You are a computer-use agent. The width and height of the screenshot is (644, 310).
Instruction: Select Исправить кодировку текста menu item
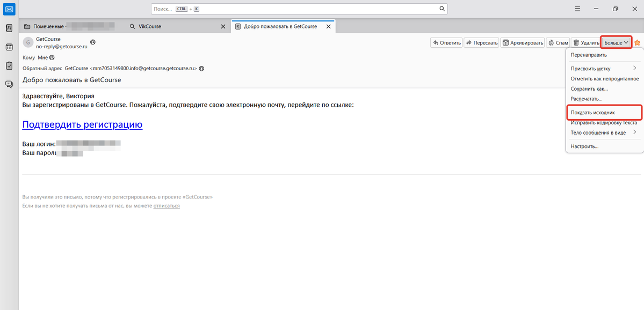click(x=605, y=122)
